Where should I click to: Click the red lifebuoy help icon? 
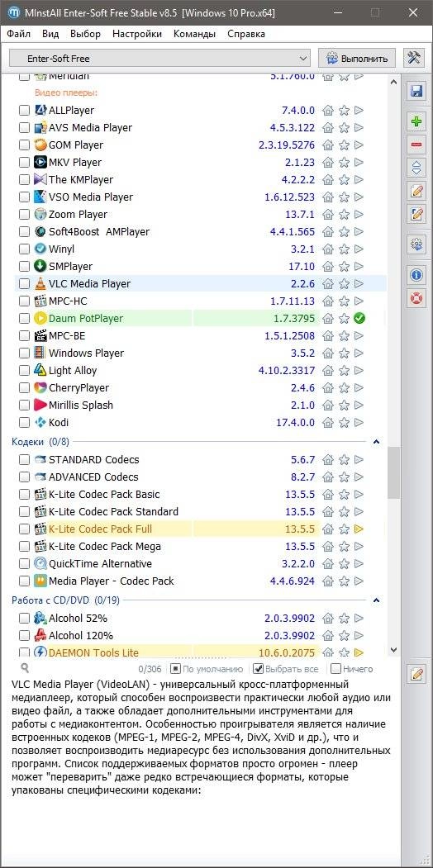pyautogui.click(x=416, y=297)
